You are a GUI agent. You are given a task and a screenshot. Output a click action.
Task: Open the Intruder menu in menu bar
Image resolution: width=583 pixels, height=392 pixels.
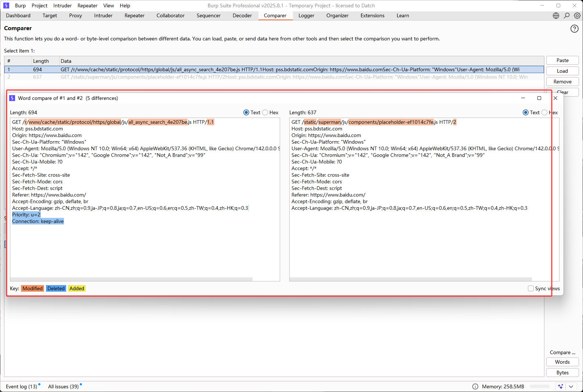coord(62,6)
